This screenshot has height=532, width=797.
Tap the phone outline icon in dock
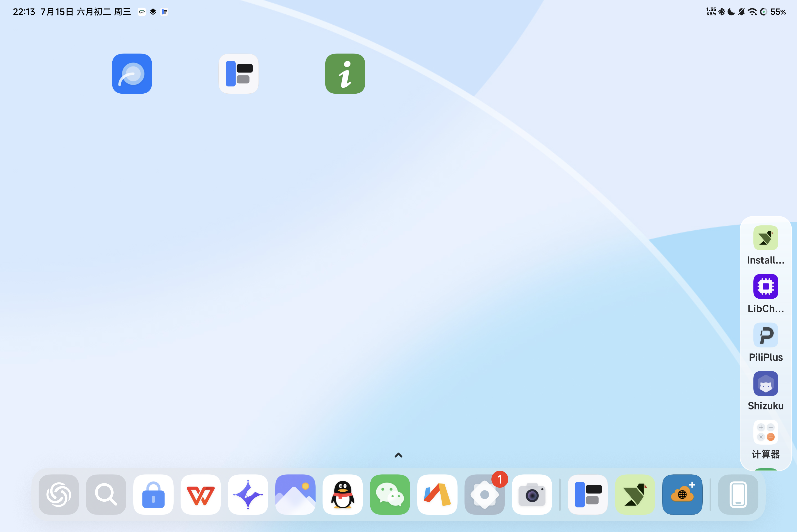738,494
